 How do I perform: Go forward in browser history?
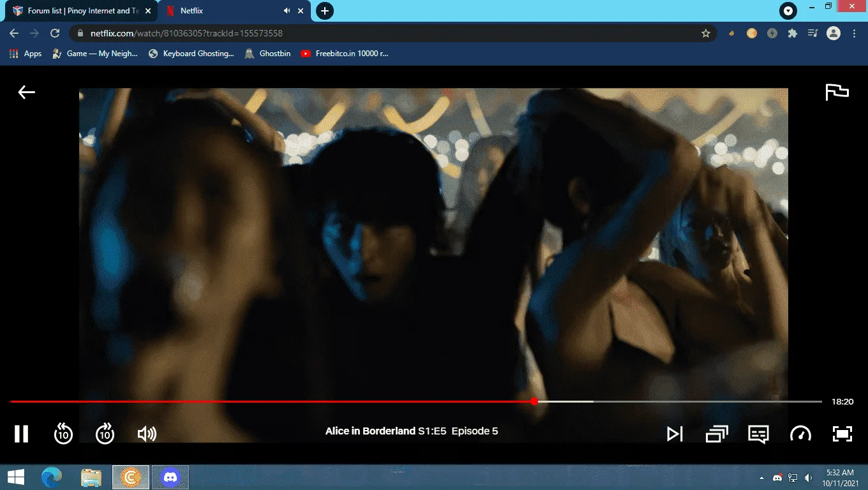34,33
